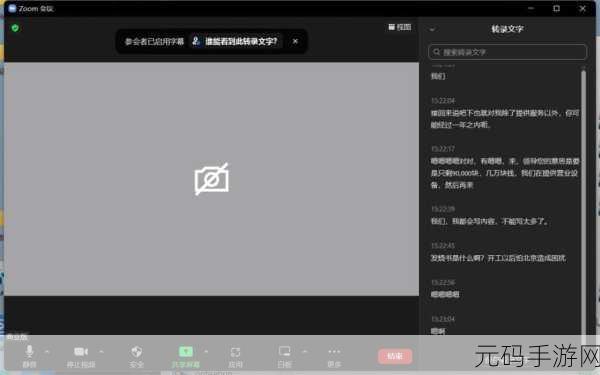This screenshot has height=375, width=600.
Task: Minimize the Zoom meeting window
Action: pos(531,8)
